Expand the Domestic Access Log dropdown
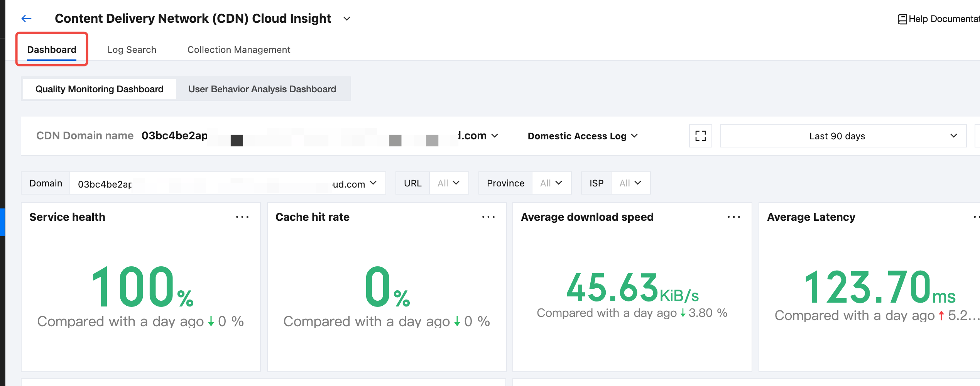This screenshot has height=386, width=980. tap(583, 136)
